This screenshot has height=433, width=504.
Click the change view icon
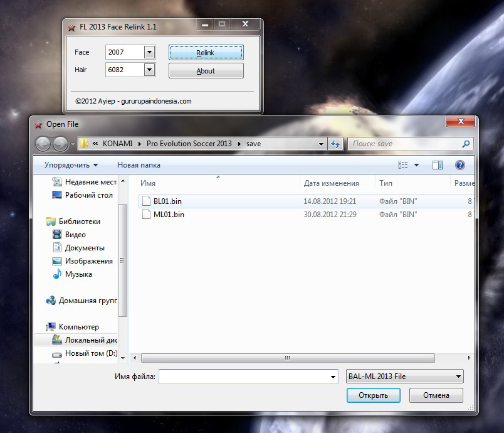[x=402, y=165]
